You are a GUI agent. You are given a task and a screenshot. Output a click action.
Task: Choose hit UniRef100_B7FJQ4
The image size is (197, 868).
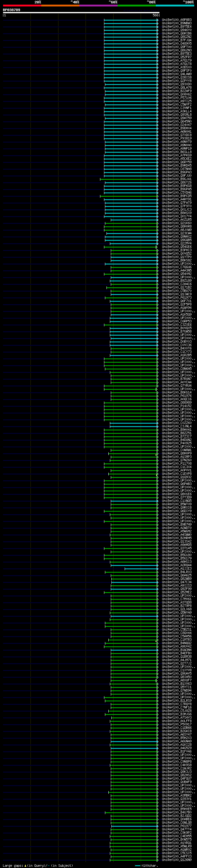(x=176, y=40)
